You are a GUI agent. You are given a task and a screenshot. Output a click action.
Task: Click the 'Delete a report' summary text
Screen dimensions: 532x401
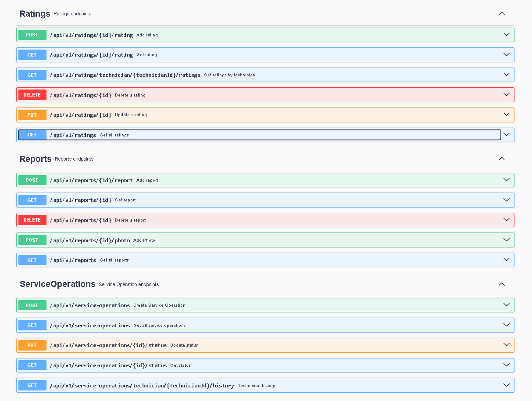130,220
